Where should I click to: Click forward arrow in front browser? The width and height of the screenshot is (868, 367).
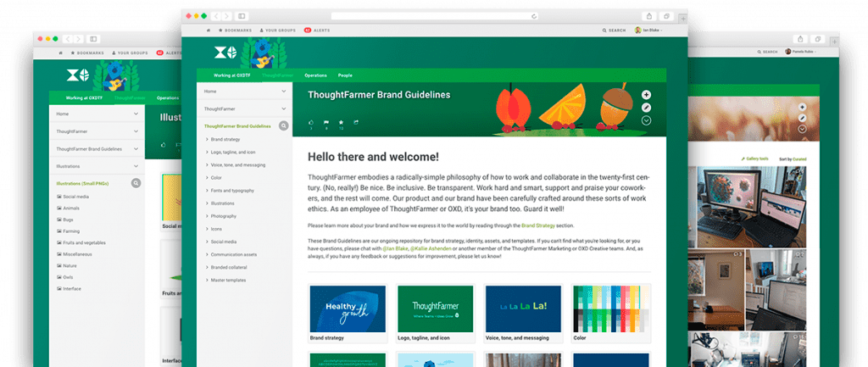pyautogui.click(x=227, y=16)
